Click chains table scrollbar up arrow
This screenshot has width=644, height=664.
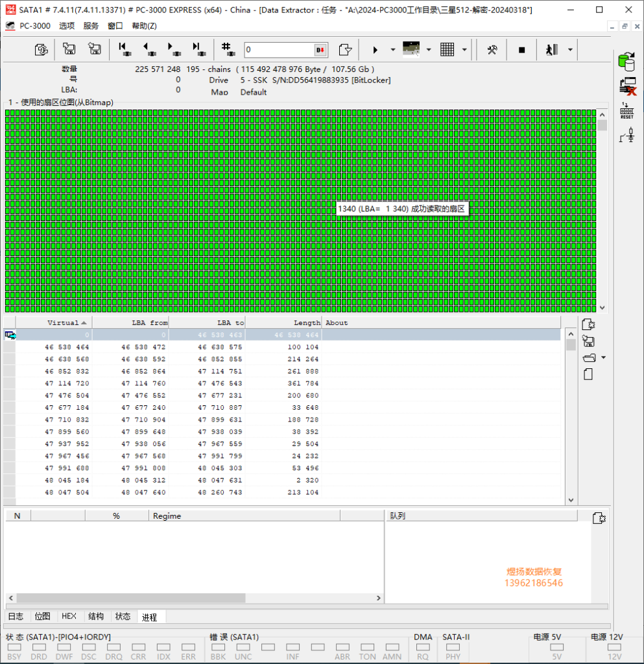point(571,334)
